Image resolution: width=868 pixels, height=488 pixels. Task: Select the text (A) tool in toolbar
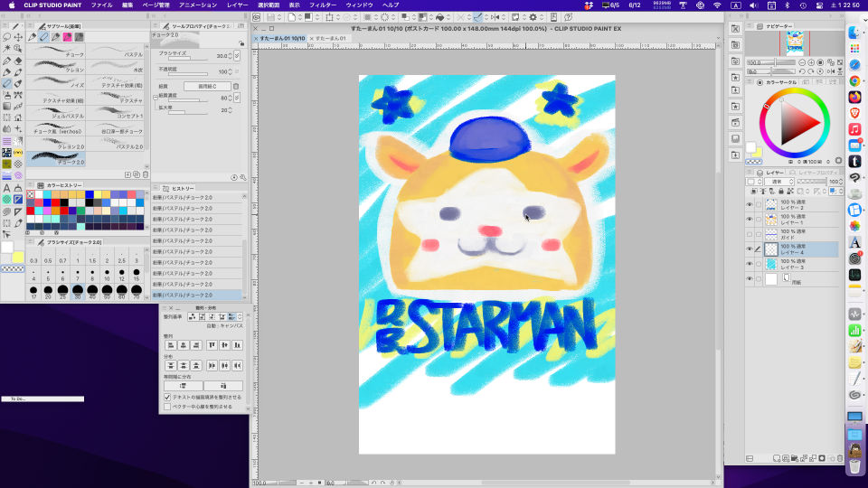(7, 188)
